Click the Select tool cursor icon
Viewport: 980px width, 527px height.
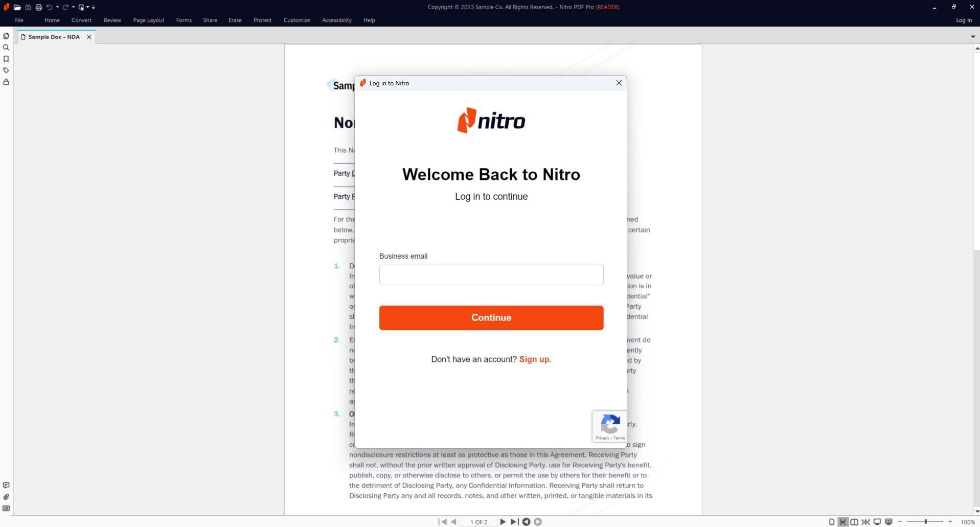click(x=81, y=7)
